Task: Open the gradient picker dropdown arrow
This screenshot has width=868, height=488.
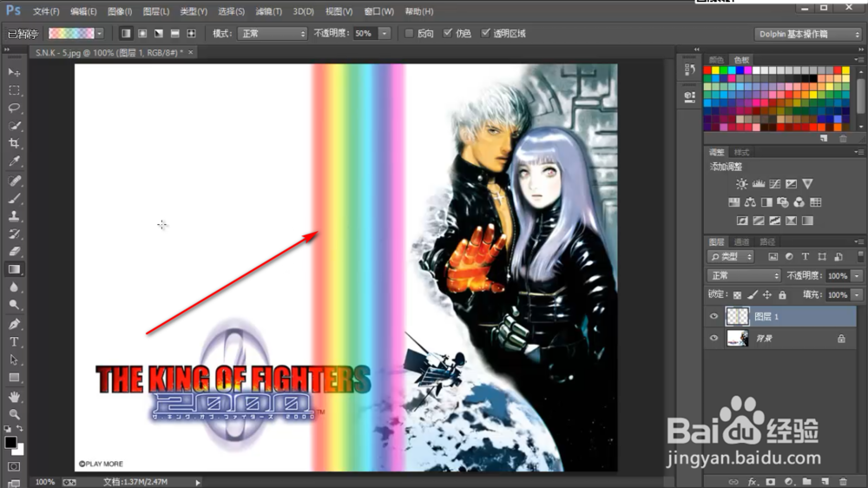Action: (x=100, y=33)
